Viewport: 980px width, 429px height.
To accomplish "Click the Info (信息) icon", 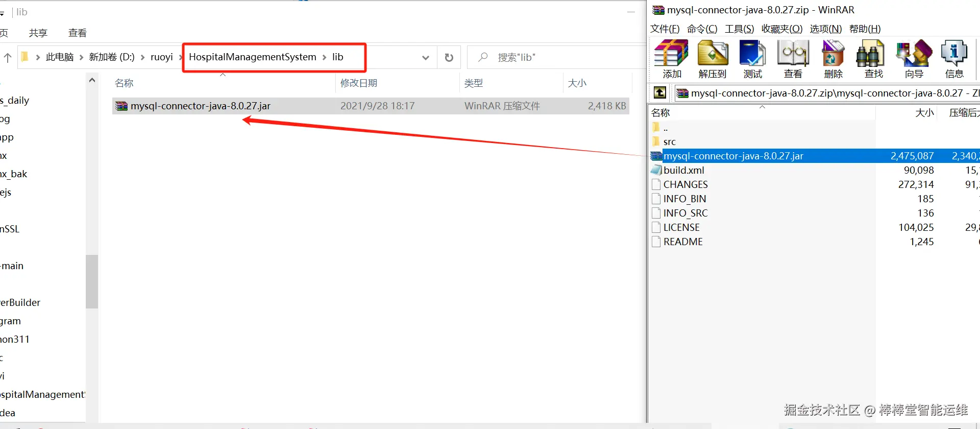I will point(954,54).
